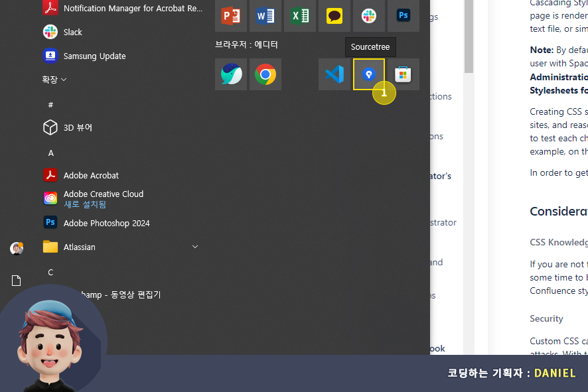The image size is (588, 392).
Task: Open the Sourcetree tile
Action: pyautogui.click(x=368, y=74)
